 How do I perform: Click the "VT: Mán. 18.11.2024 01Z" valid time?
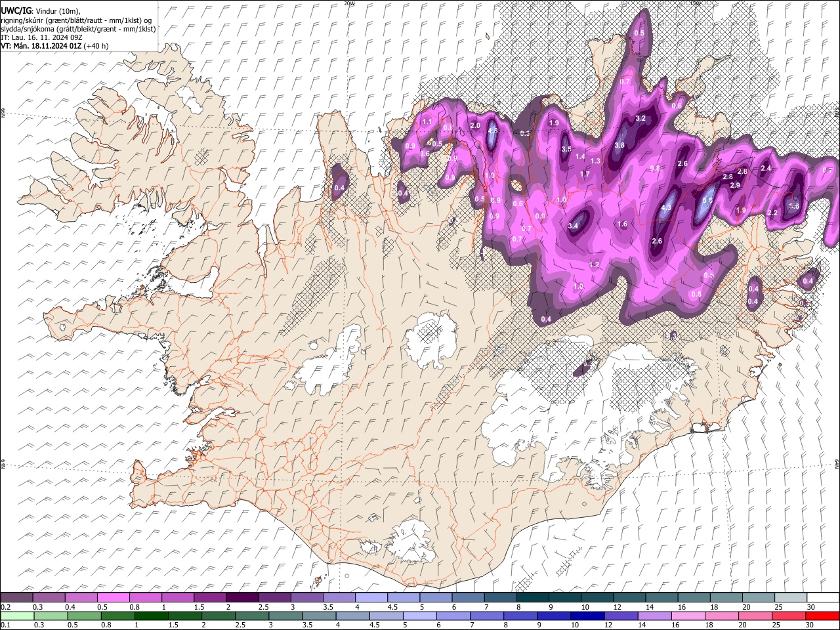click(x=40, y=46)
